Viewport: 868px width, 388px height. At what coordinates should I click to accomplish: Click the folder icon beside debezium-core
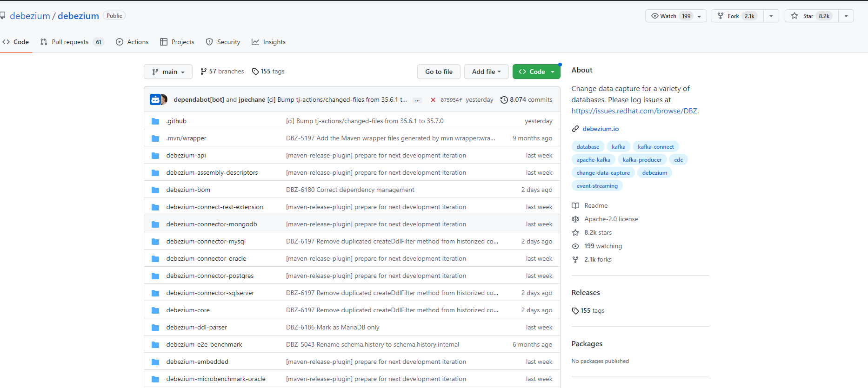click(x=155, y=310)
